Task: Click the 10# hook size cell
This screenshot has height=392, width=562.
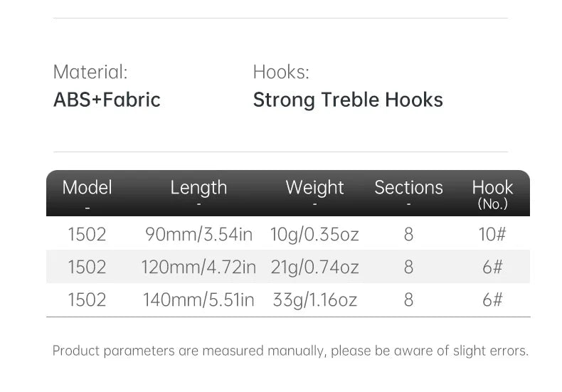Action: click(x=492, y=234)
